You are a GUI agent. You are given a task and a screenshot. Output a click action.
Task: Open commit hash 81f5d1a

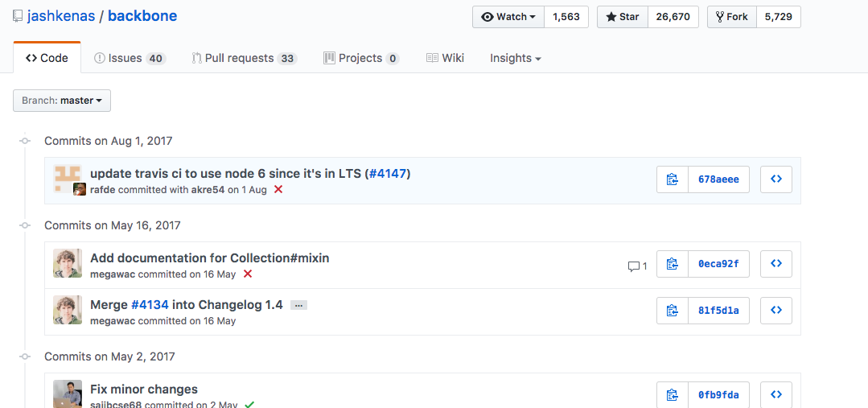pyautogui.click(x=718, y=311)
